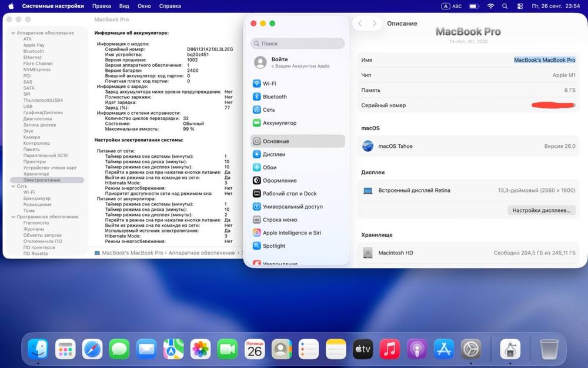Open Contacts app in Dock
Viewport: 588px width, 368px height.
pos(282,349)
